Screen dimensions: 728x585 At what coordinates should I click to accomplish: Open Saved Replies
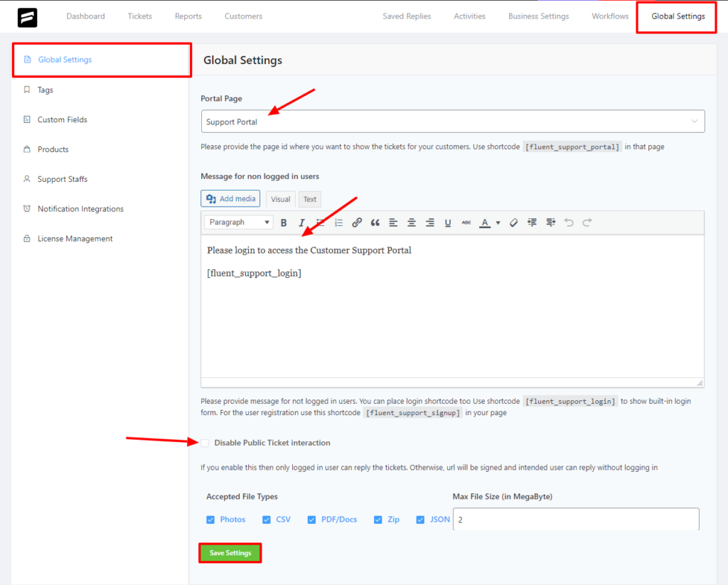point(407,16)
